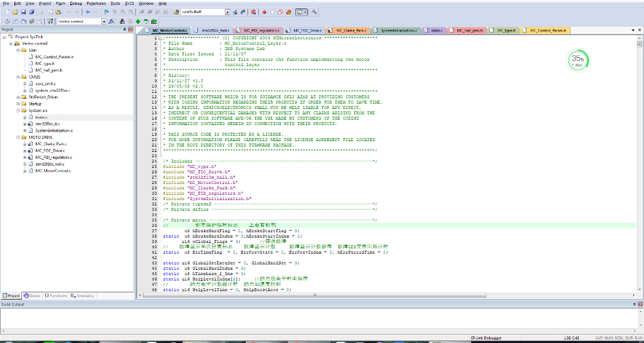Screen dimensions: 644x343
Task: Select MC_Clarke_Park.c in the project tree
Action: click(51, 144)
